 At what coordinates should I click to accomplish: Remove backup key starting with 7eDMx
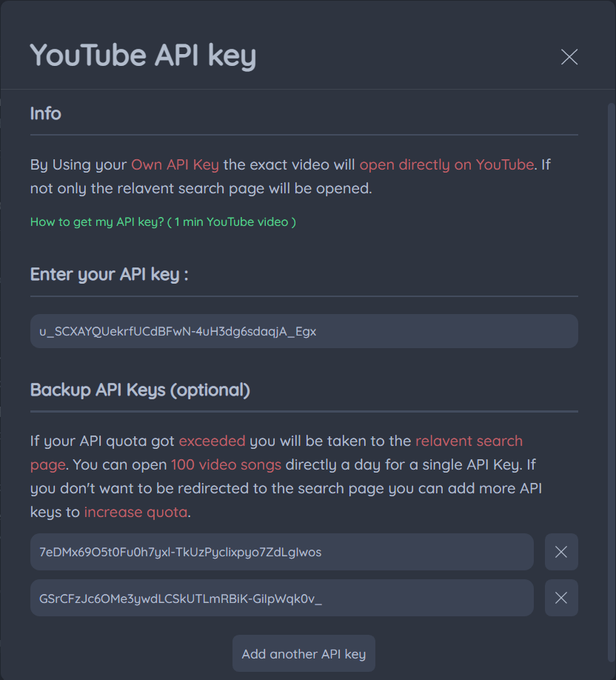561,552
